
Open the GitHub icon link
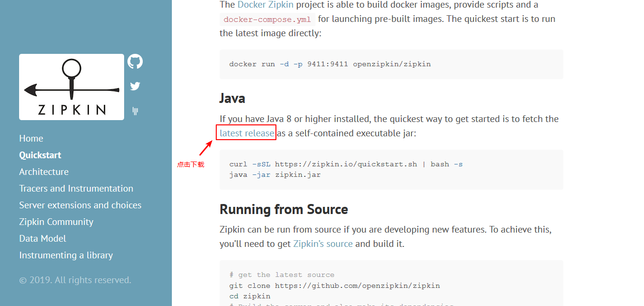[135, 61]
